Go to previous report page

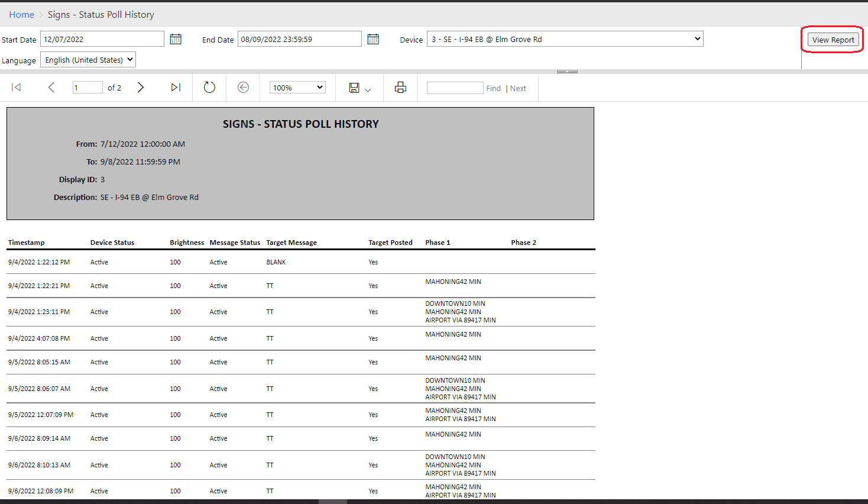point(51,88)
